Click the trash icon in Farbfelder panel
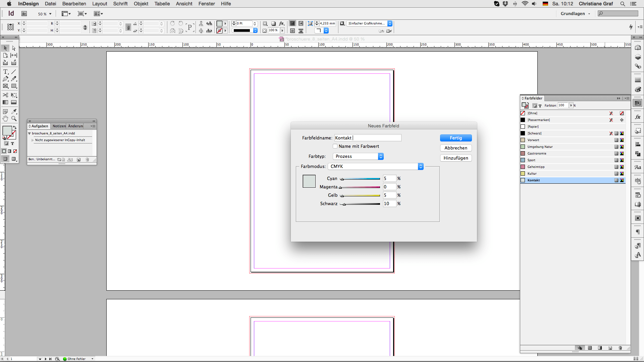 [x=620, y=348]
